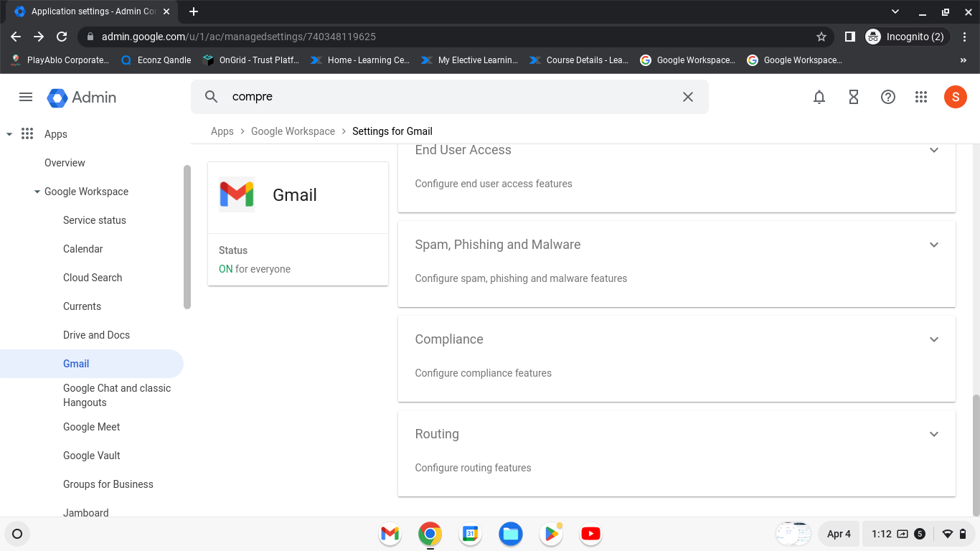Select Overview in sidebar
This screenshot has width=980, height=551.
tap(65, 163)
